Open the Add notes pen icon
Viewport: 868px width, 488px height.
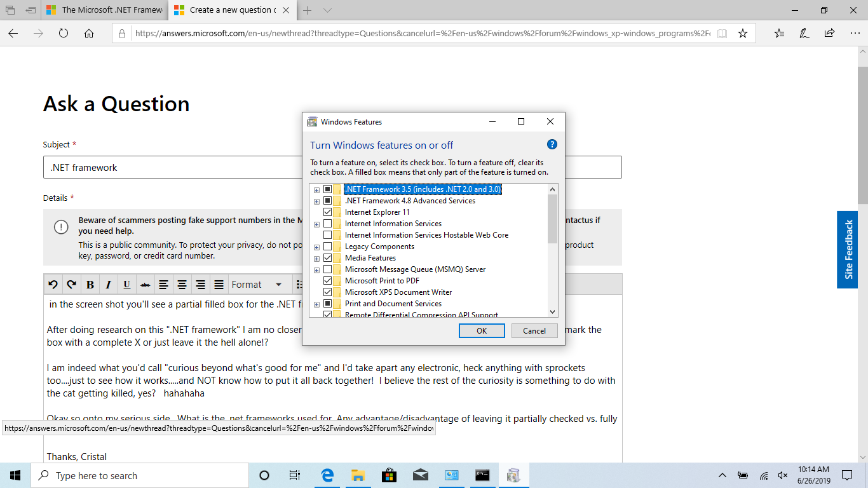[x=804, y=33]
